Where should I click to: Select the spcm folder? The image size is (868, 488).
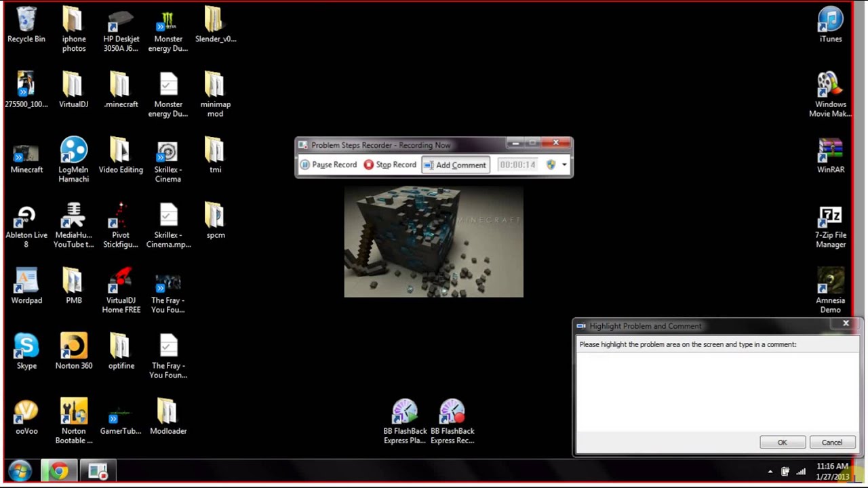tap(216, 221)
